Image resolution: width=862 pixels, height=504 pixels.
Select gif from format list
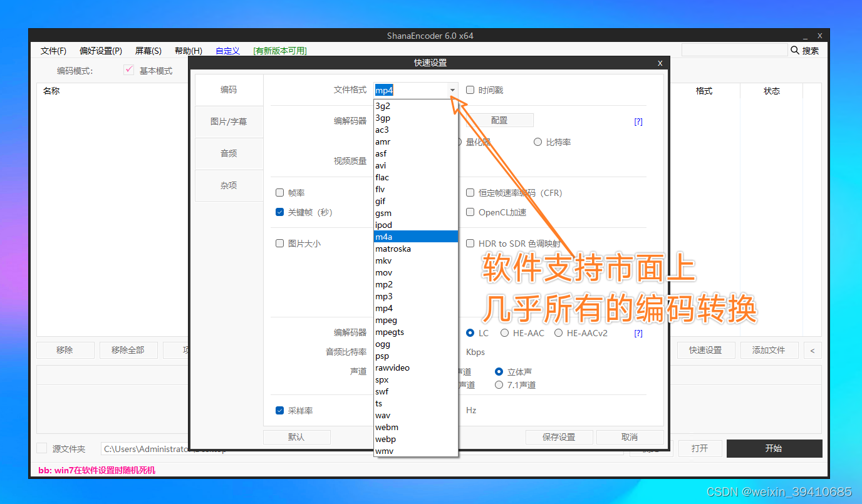pyautogui.click(x=416, y=201)
